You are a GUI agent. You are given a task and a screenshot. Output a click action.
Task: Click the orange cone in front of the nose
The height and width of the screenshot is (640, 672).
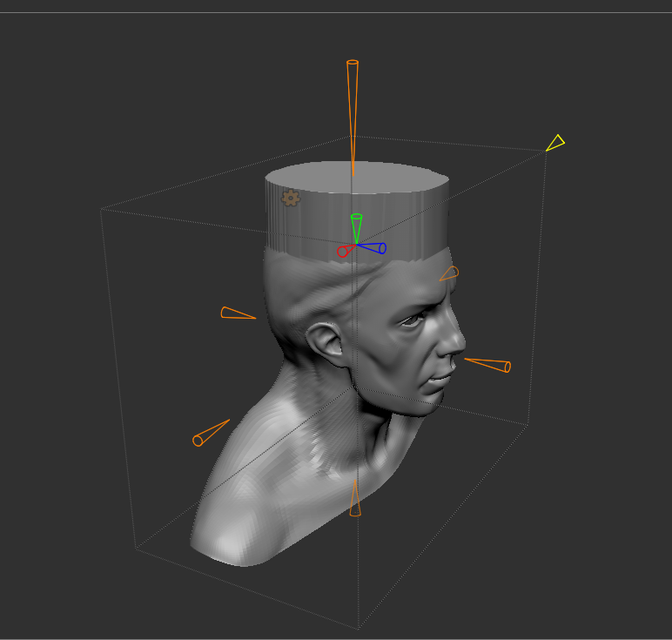[x=488, y=365]
